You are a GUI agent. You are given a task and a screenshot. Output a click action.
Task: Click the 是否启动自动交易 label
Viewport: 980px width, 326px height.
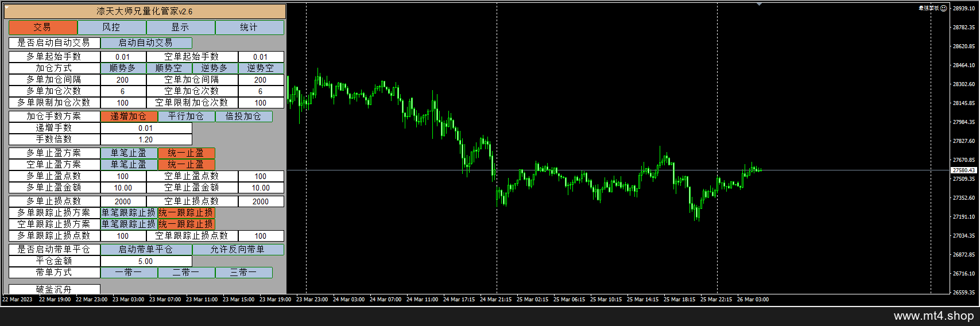pyautogui.click(x=55, y=42)
